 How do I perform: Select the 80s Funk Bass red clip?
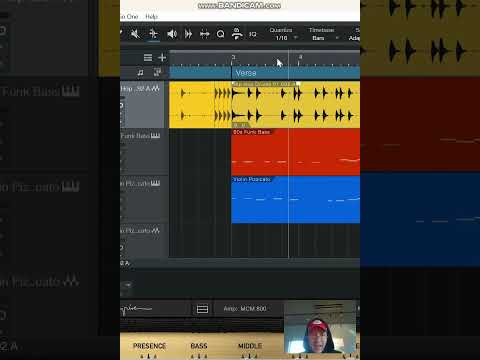[296, 152]
